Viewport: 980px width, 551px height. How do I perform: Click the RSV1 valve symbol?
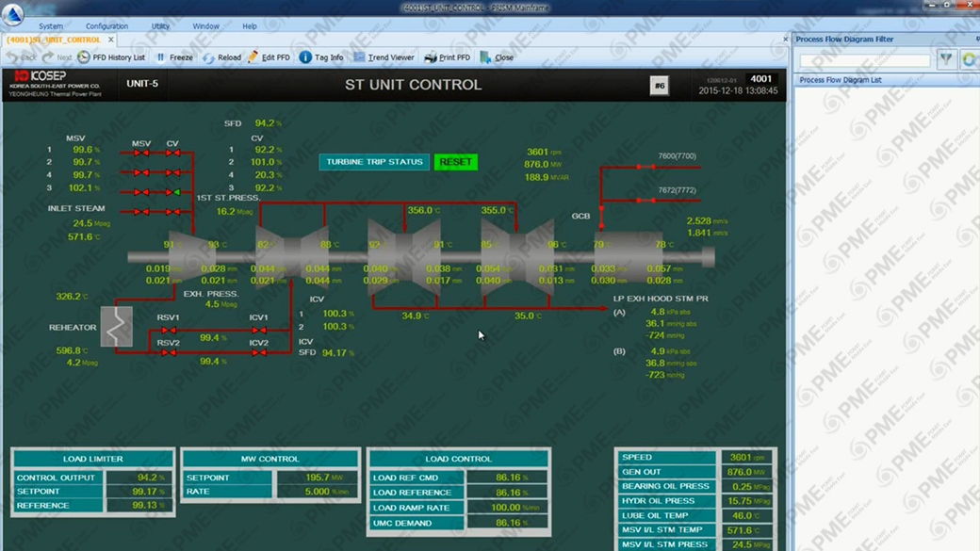(168, 330)
